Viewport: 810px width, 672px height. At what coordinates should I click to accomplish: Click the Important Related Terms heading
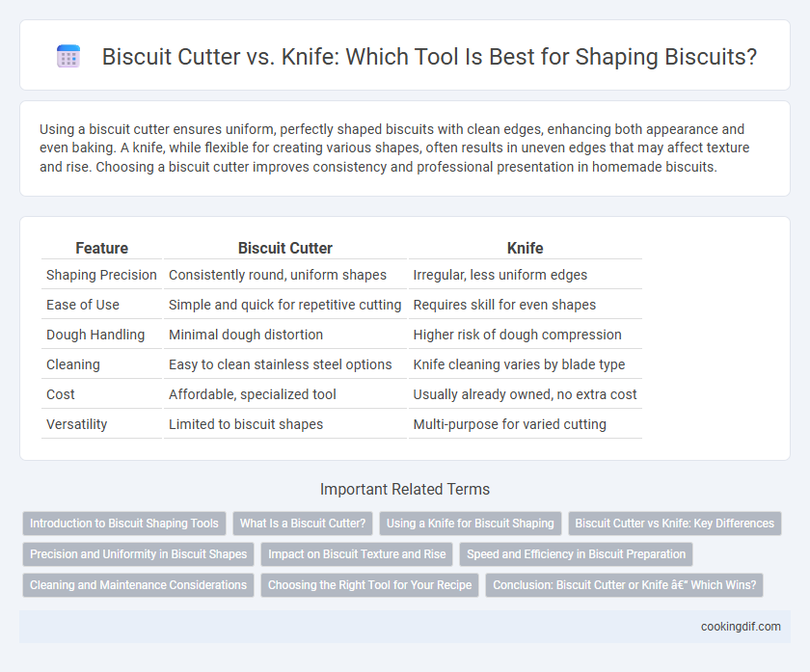[x=405, y=489]
